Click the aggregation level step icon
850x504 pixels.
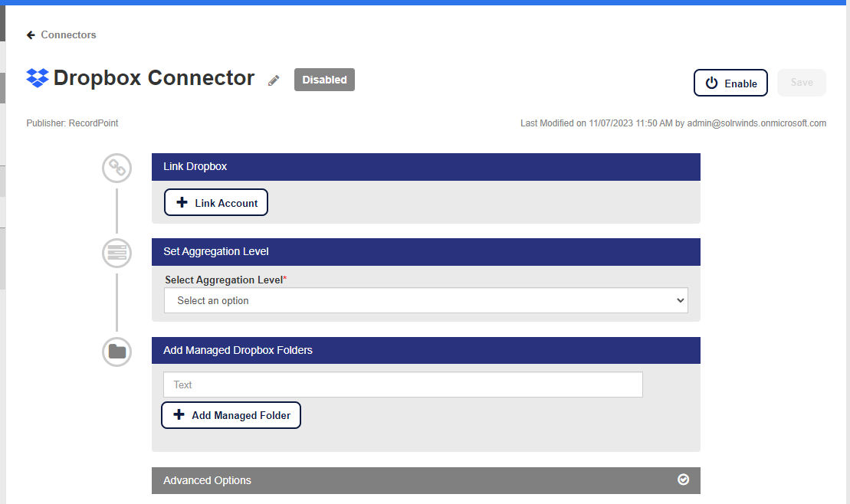point(117,253)
